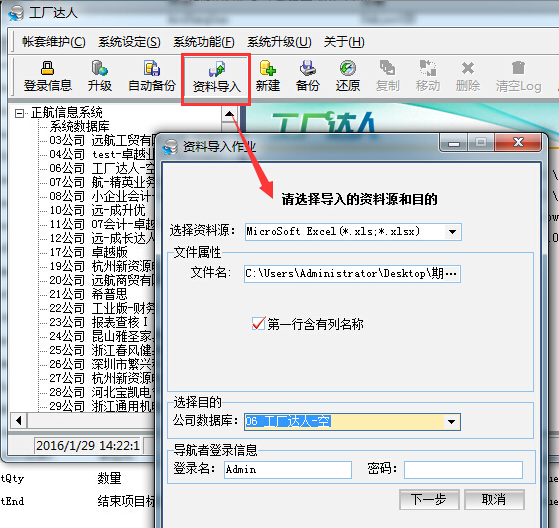Click the 还原 restore toolbar icon
The height and width of the screenshot is (528, 559).
pyautogui.click(x=348, y=76)
